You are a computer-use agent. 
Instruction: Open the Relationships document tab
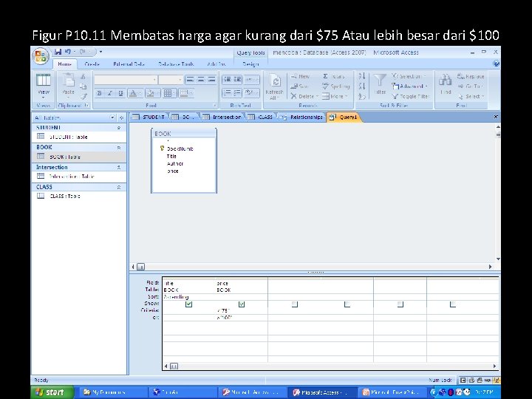[301, 117]
